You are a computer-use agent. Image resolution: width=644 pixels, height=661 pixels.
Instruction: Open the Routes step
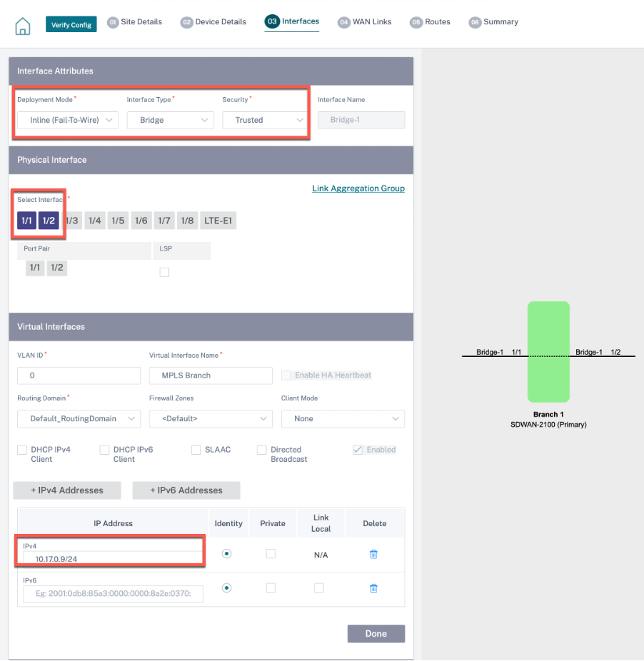[431, 22]
